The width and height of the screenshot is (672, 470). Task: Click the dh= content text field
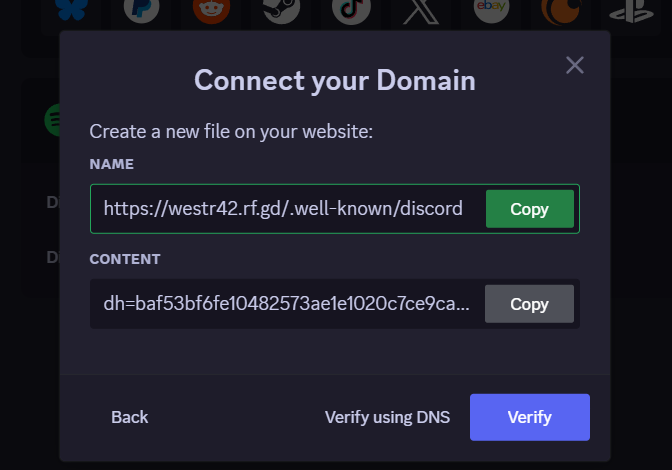pyautogui.click(x=286, y=304)
